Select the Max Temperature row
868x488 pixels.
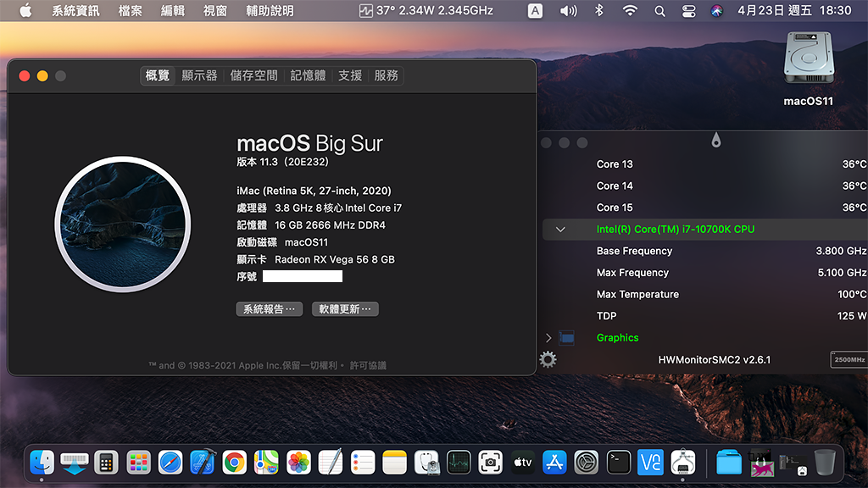tap(704, 294)
